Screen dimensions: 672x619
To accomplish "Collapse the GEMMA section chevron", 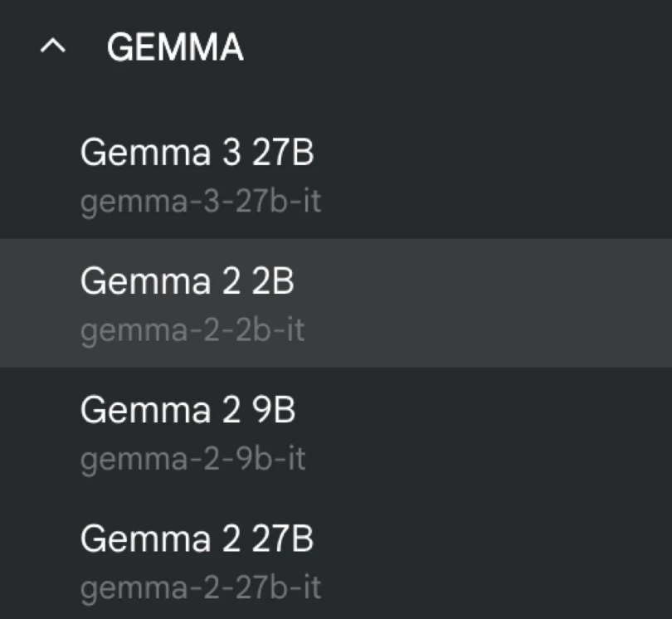I will click(x=52, y=48).
